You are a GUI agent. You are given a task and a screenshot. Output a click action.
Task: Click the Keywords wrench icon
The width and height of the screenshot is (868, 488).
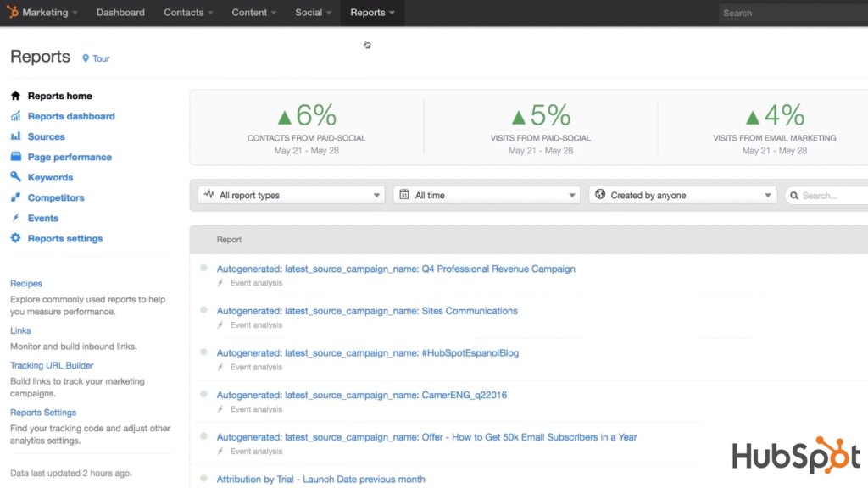click(15, 177)
